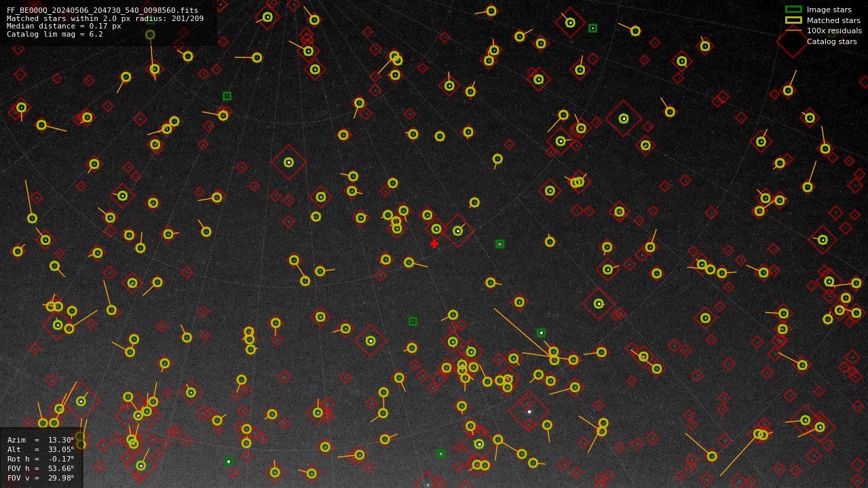Click the 'Image stars' legend label
The width and height of the screenshot is (868, 488).
pyautogui.click(x=829, y=10)
